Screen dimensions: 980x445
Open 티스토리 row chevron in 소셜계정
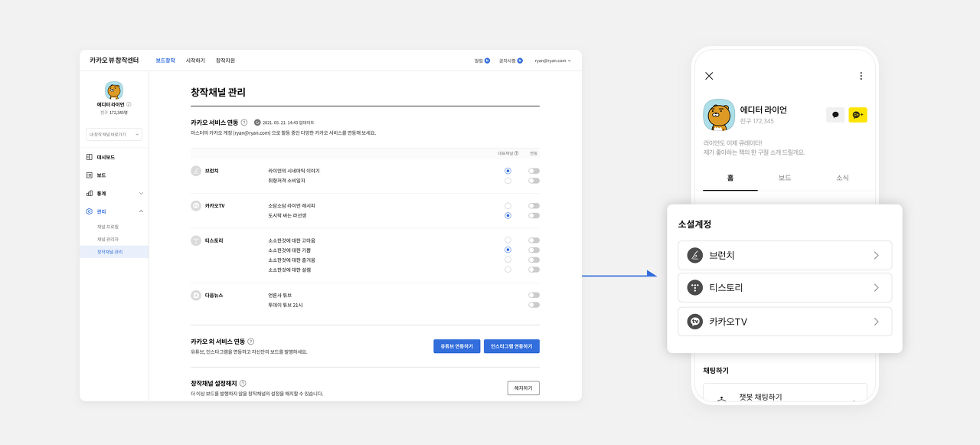point(876,288)
